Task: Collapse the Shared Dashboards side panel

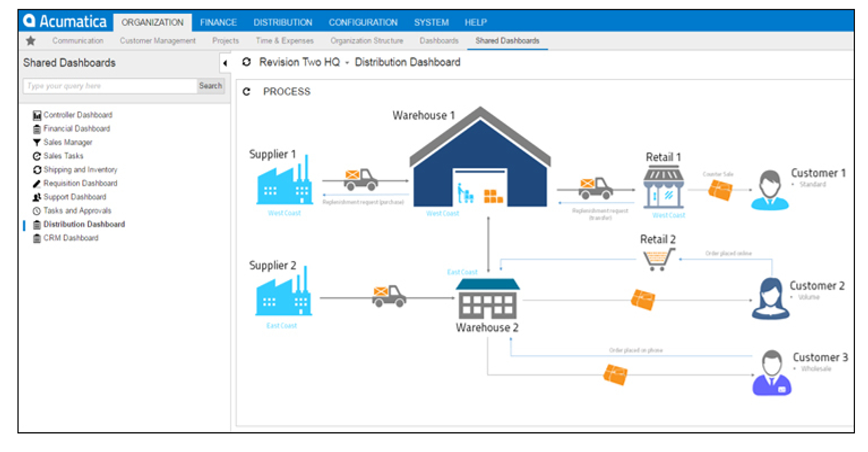Action: point(225,63)
